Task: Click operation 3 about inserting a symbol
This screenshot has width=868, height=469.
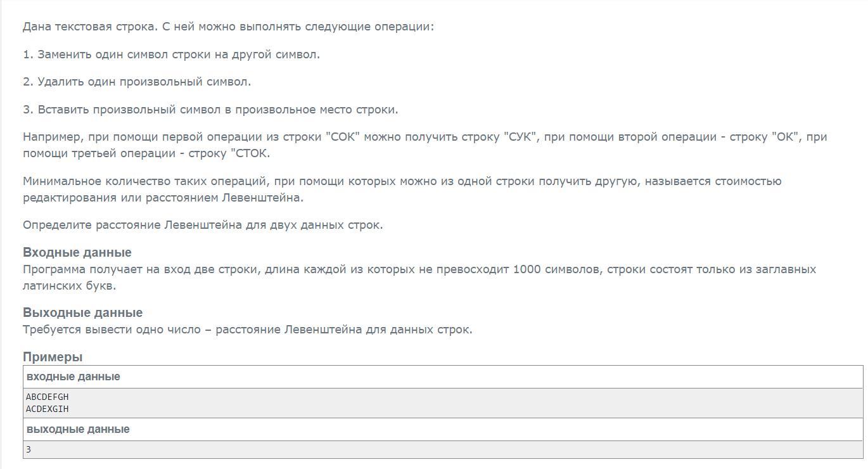Action: pyautogui.click(x=210, y=110)
